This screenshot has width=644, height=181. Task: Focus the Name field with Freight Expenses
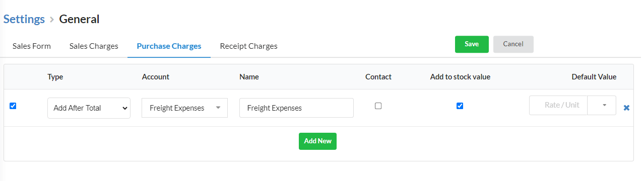point(296,108)
